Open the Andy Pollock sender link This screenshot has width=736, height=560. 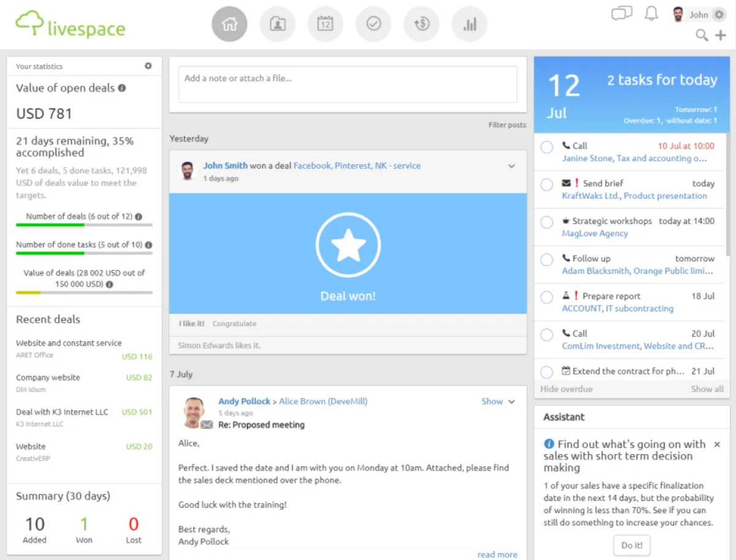tap(244, 401)
